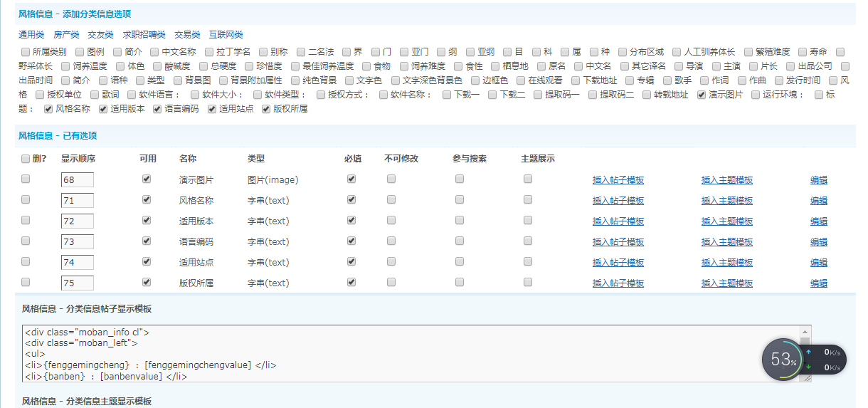Viewport: 868px width, 408px height.
Task: Click the 53% circular speed widget
Action: click(x=783, y=360)
